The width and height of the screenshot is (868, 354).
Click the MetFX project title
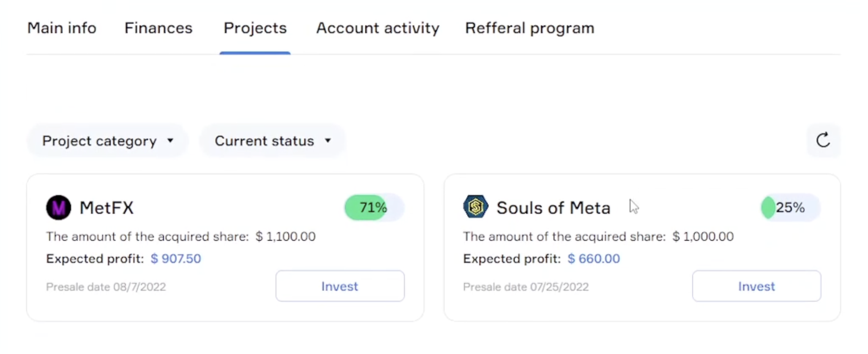pos(106,208)
